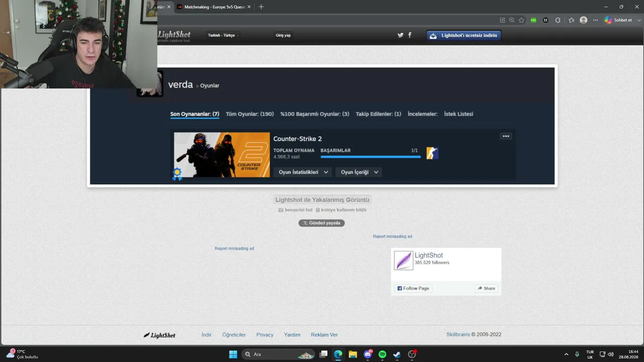Select the İncelemeler tab

(423, 114)
